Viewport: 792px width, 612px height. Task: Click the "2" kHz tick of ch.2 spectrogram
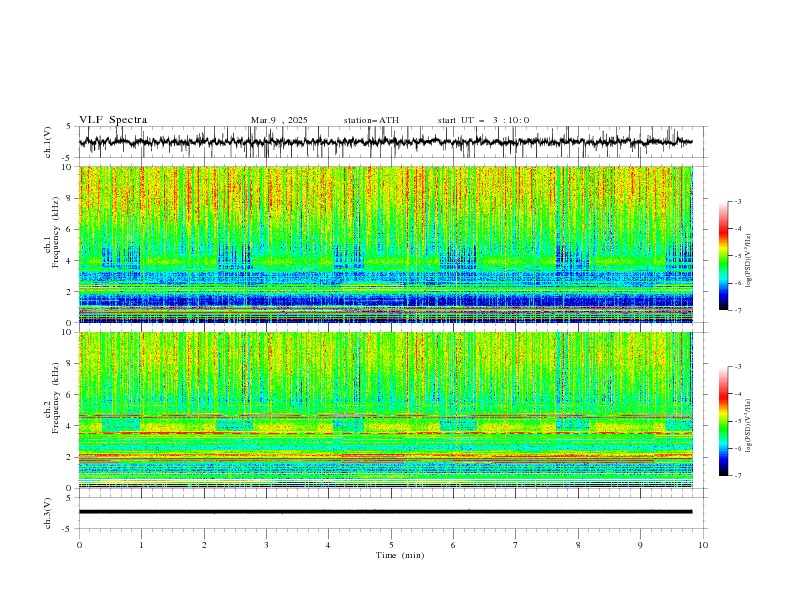[70, 457]
